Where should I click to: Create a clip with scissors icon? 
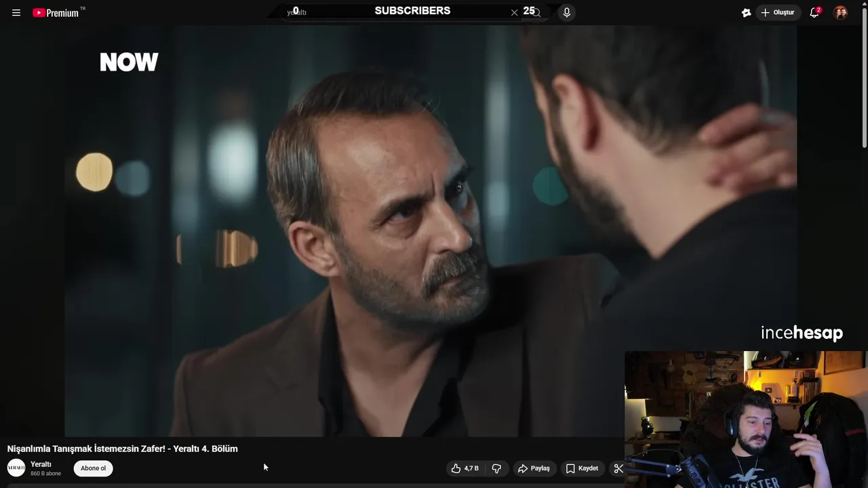[x=618, y=468]
